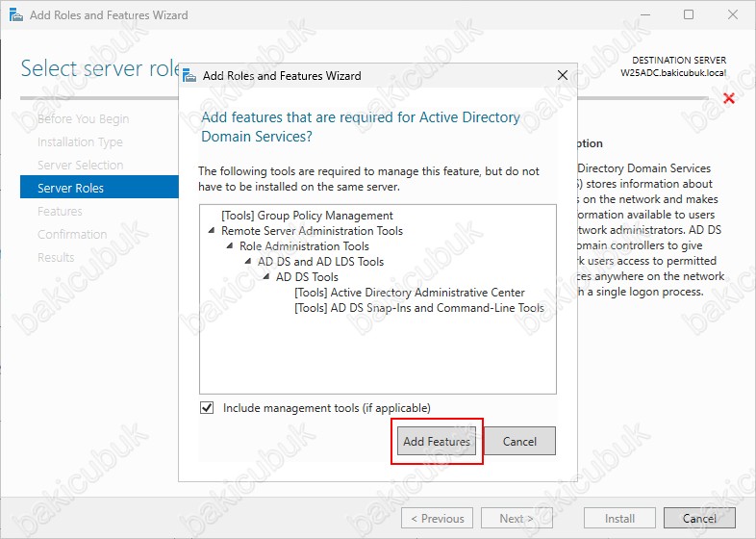Open Installation Type step in main wizard
The image size is (756, 539).
[80, 141]
